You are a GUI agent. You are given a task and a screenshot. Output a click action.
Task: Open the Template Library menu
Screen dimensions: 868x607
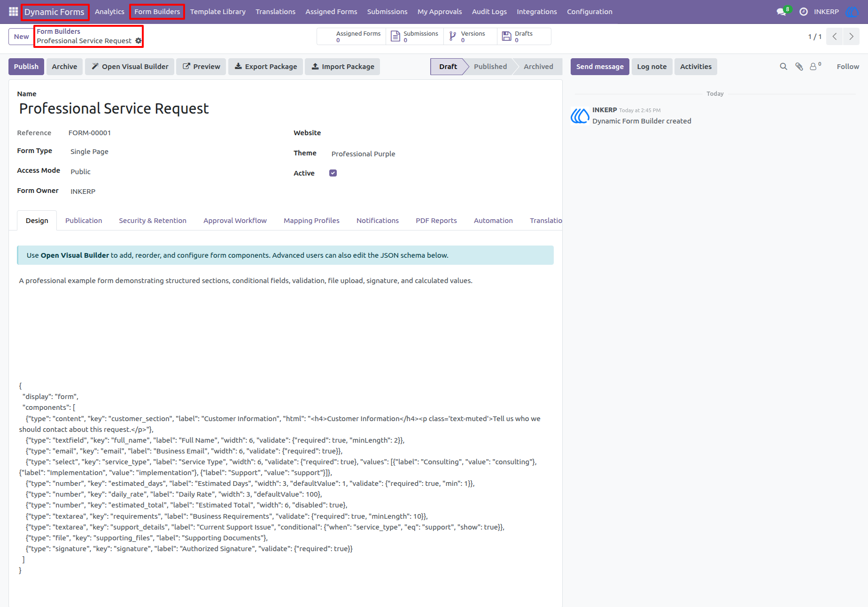(x=218, y=12)
